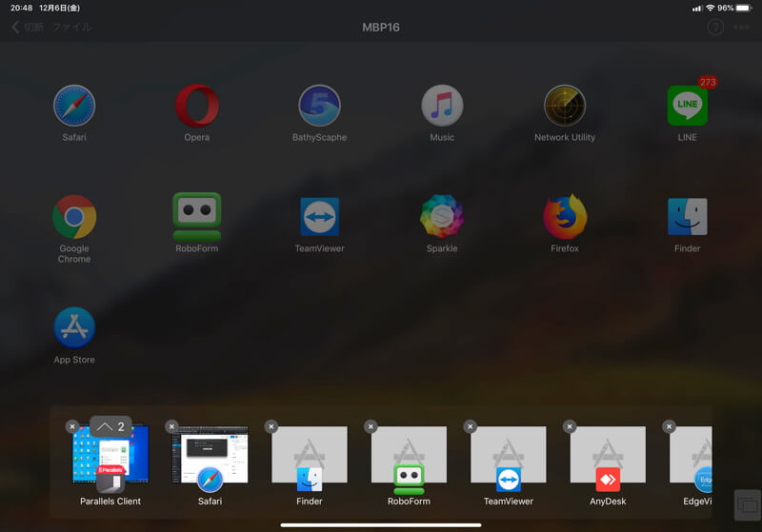Viewport: 762px width, 532px height.
Task: Switch to the TeamViewer window thumbnail
Action: [x=509, y=455]
